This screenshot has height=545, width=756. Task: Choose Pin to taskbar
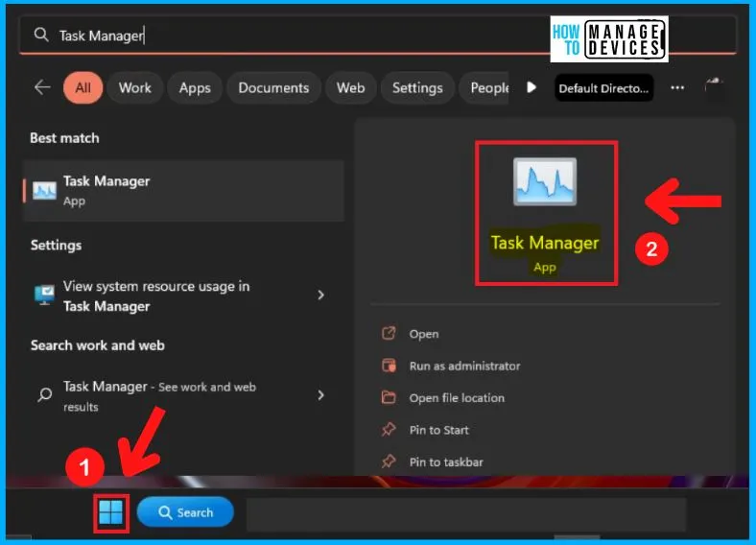click(x=446, y=462)
